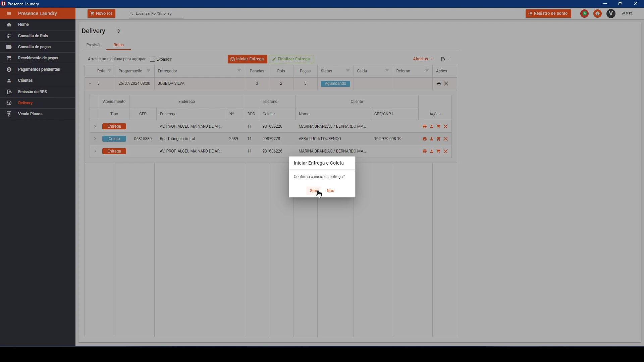Open client icon for first Entrega stop

click(432, 127)
